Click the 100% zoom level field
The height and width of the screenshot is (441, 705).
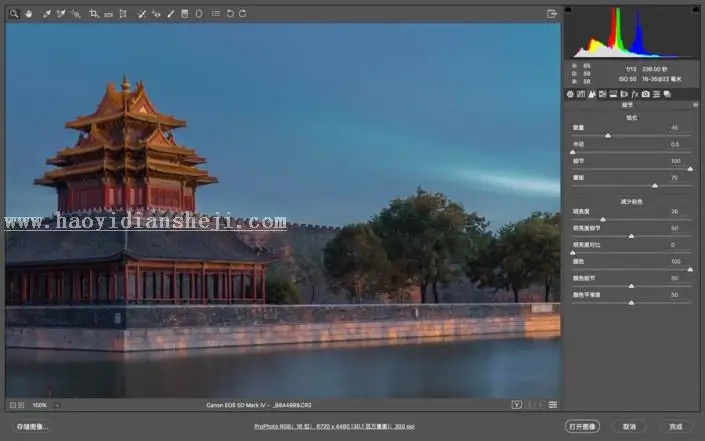tap(40, 405)
